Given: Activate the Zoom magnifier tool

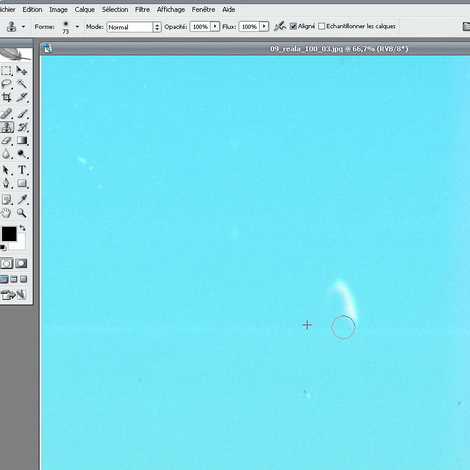Looking at the screenshot, I should pyautogui.click(x=22, y=213).
